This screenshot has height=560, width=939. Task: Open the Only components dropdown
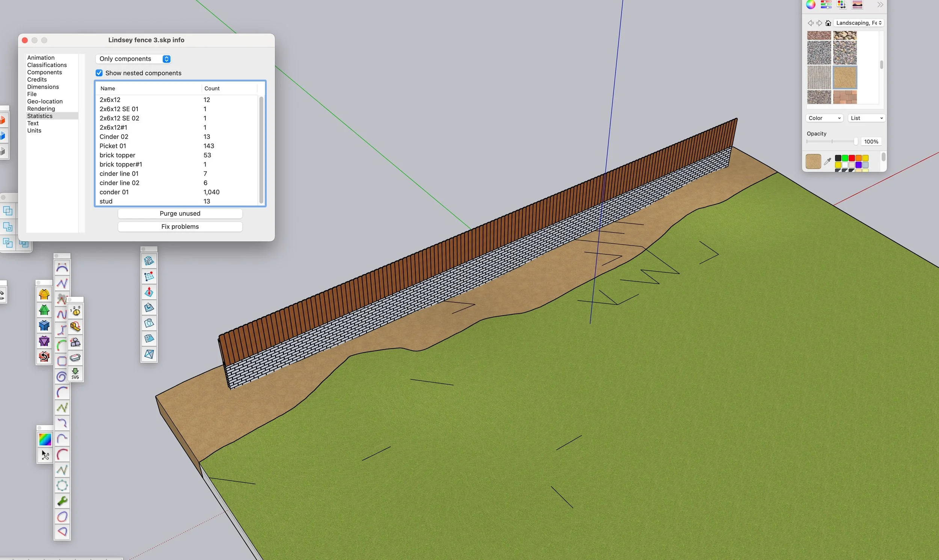[134, 59]
